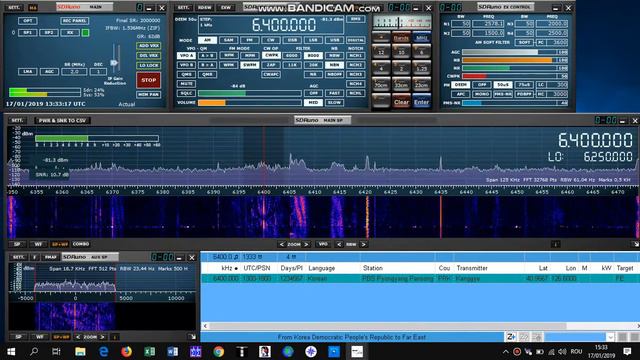The image size is (640, 360).
Task: Increase RBW in the Main SP window
Action: (364, 244)
